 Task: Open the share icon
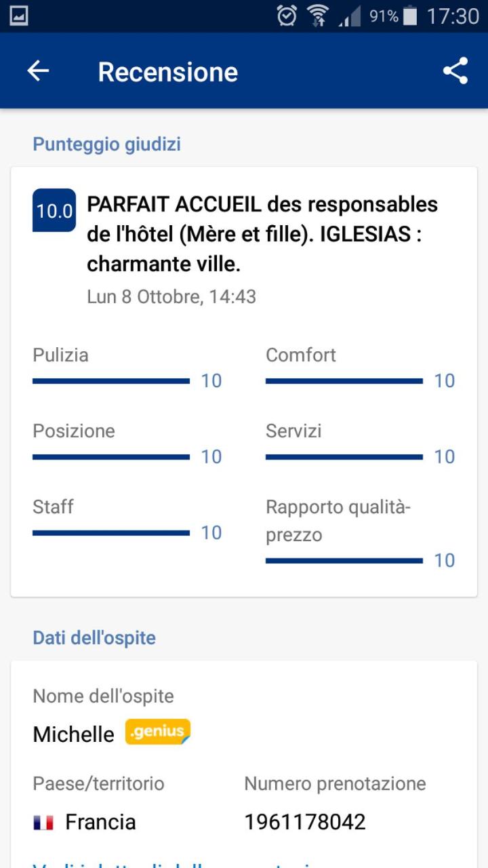[x=455, y=71]
